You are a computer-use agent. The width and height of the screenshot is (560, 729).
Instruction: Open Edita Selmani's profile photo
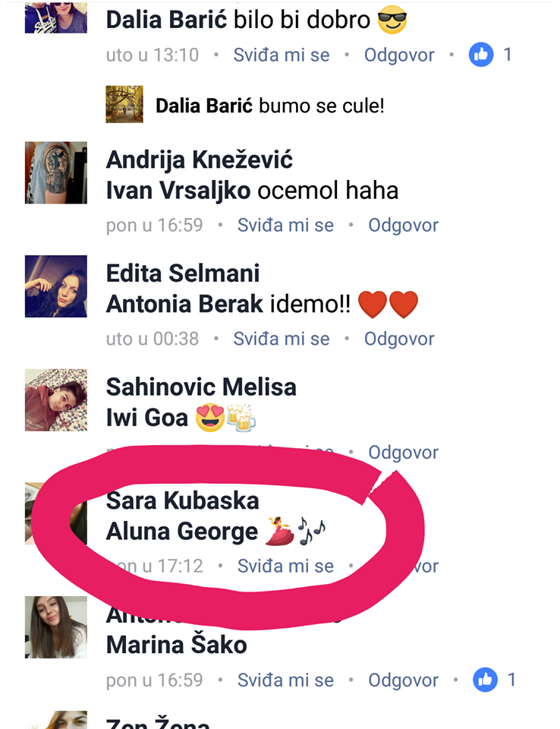[55, 286]
